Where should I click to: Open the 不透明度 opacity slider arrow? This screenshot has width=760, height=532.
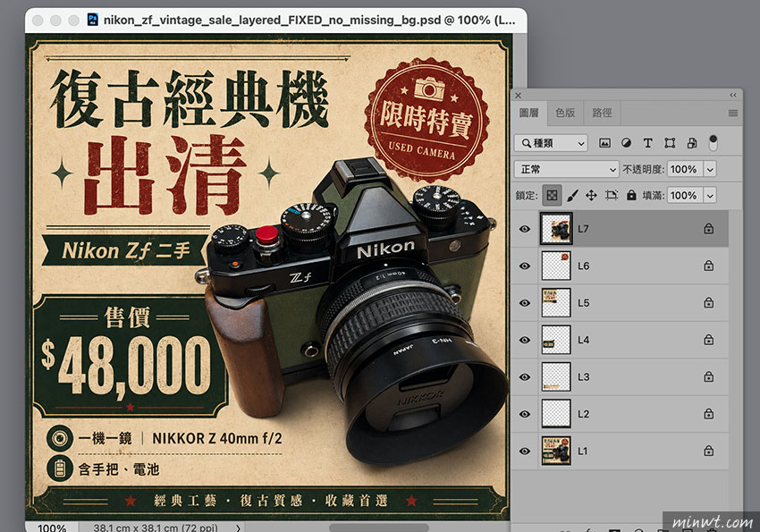point(710,169)
